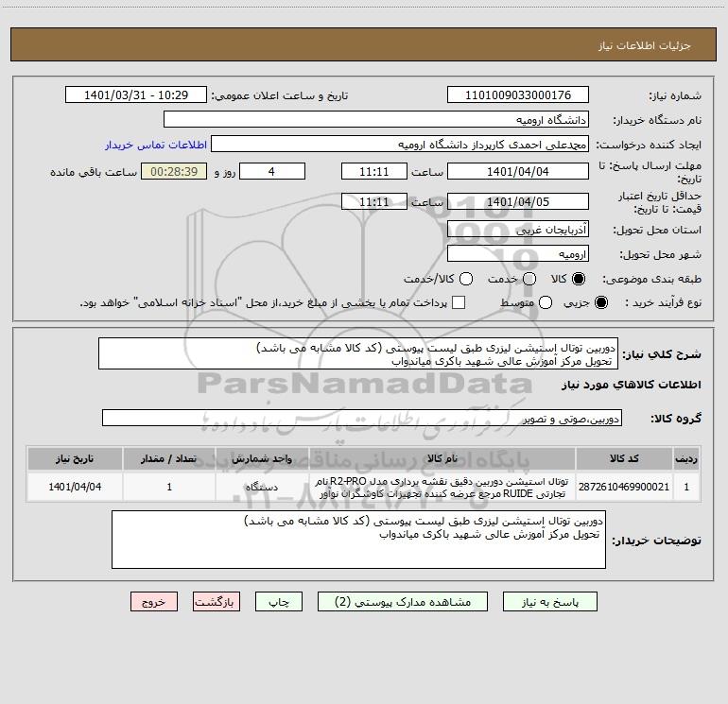This screenshot has width=728, height=704.
Task: Click the deadline time field 11:11 beside 1401/04/04
Action: coord(374,172)
